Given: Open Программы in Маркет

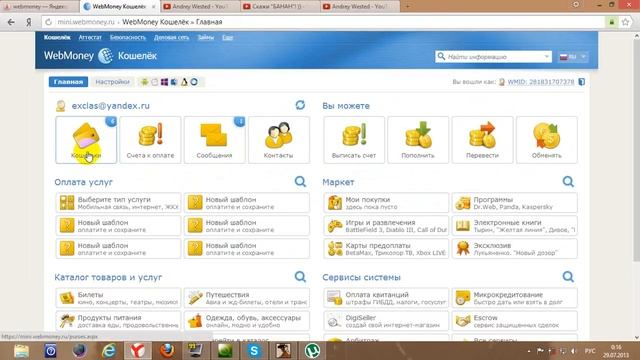Looking at the screenshot, I should click(x=515, y=203).
